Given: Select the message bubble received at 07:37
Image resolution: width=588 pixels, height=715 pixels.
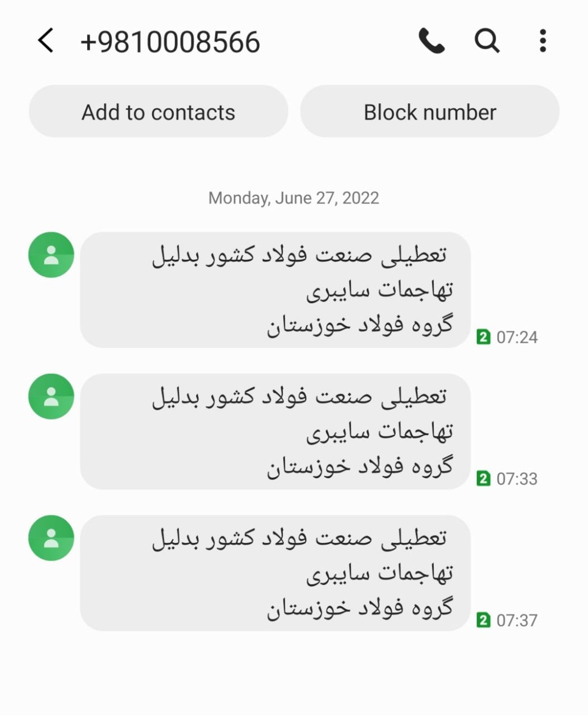Looking at the screenshot, I should (275, 573).
